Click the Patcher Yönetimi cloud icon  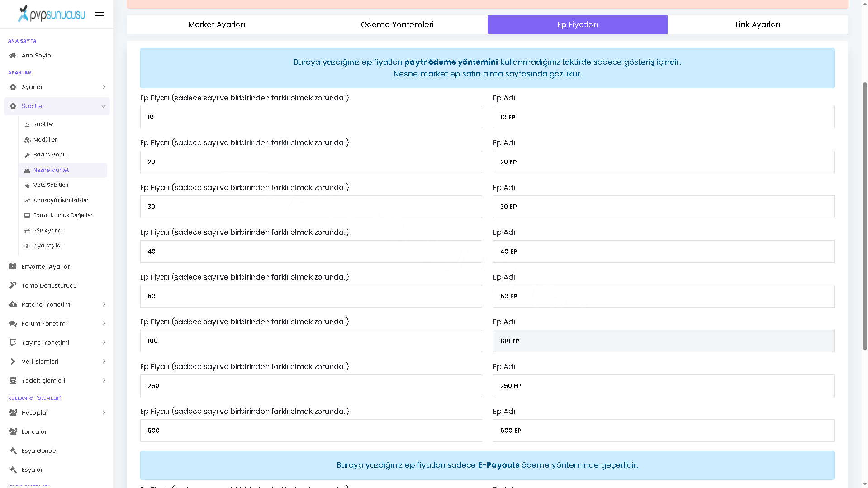[x=13, y=305]
